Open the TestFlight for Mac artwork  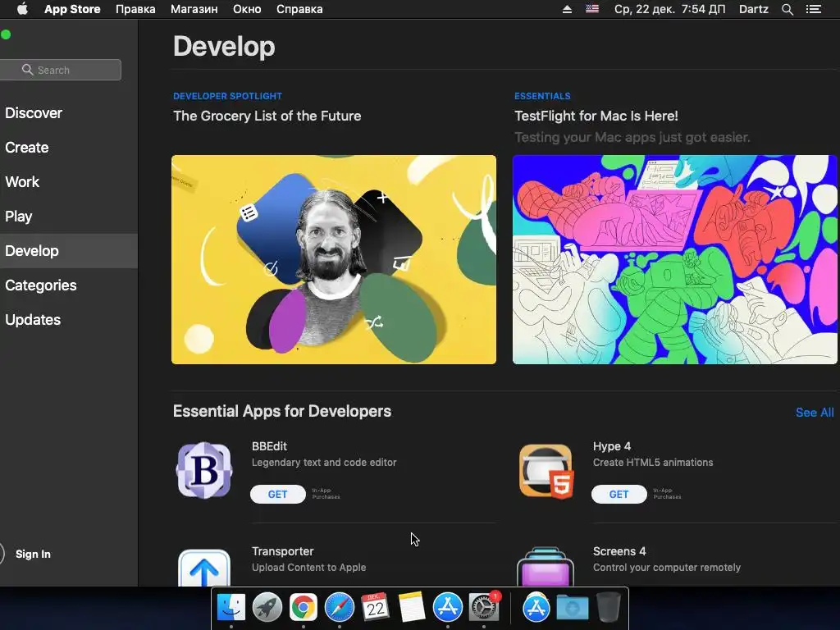(675, 260)
